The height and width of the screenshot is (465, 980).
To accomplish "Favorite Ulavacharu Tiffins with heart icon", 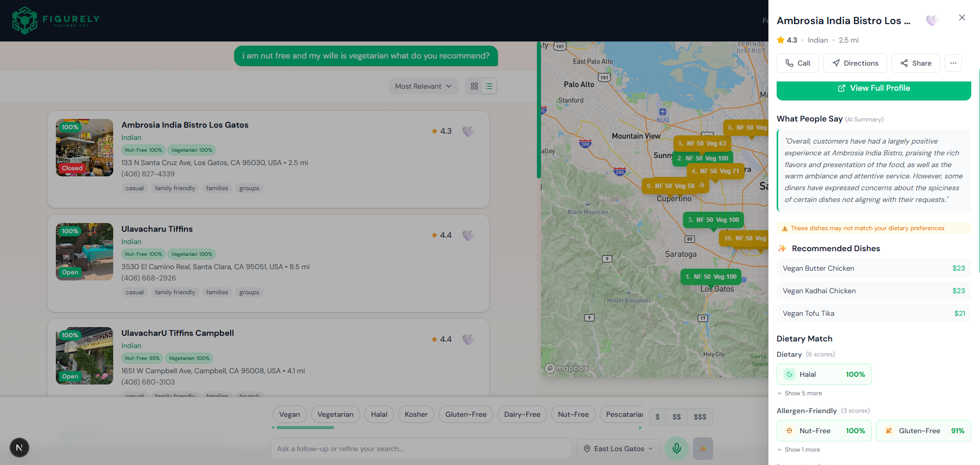I will [x=468, y=235].
